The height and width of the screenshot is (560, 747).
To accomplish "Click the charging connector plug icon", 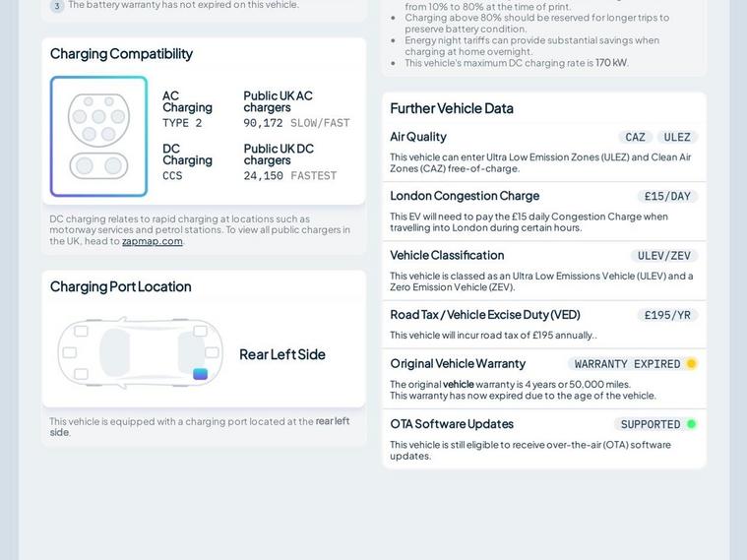I will tap(98, 137).
